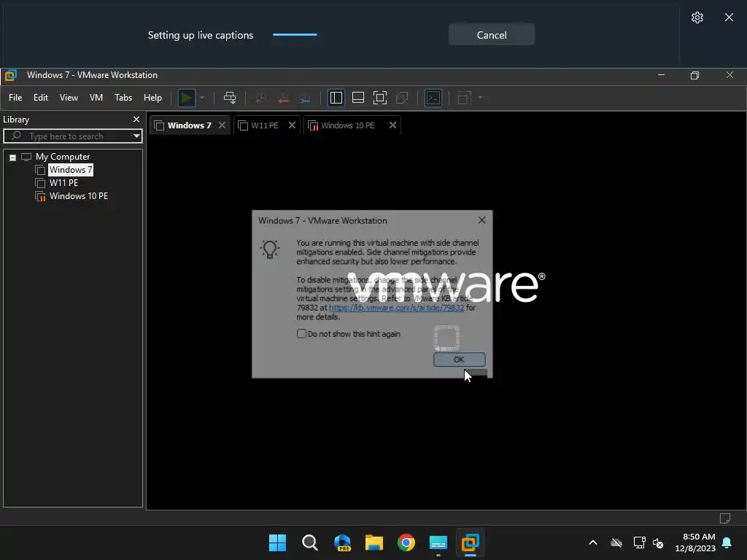Open File Explorer from taskbar

pos(374,542)
